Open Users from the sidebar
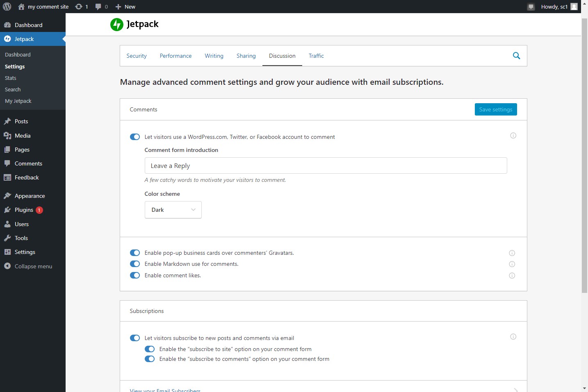Image resolution: width=588 pixels, height=392 pixels. (x=33, y=224)
